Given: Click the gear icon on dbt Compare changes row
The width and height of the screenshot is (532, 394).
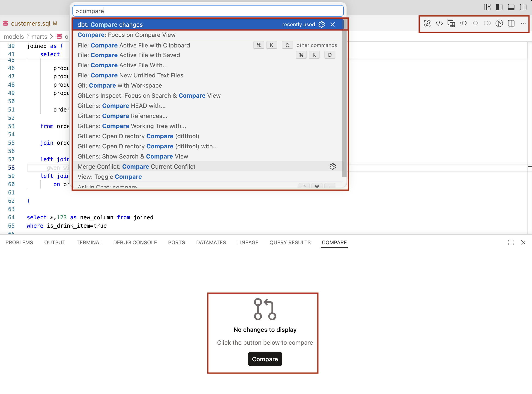Looking at the screenshot, I should coord(322,25).
